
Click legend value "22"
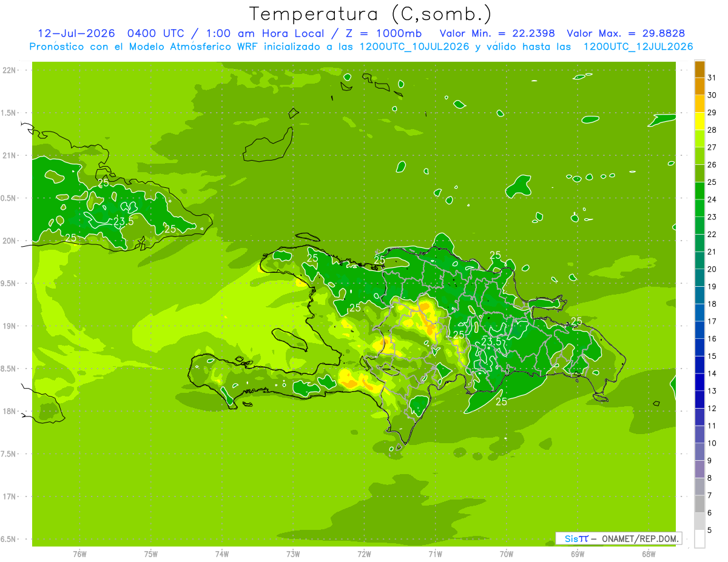(x=712, y=234)
